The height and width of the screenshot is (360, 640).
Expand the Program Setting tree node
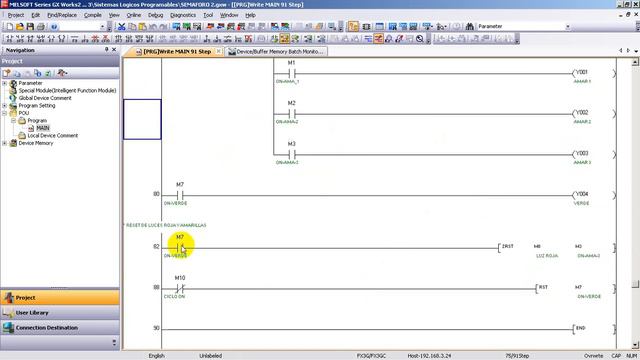tap(4, 105)
